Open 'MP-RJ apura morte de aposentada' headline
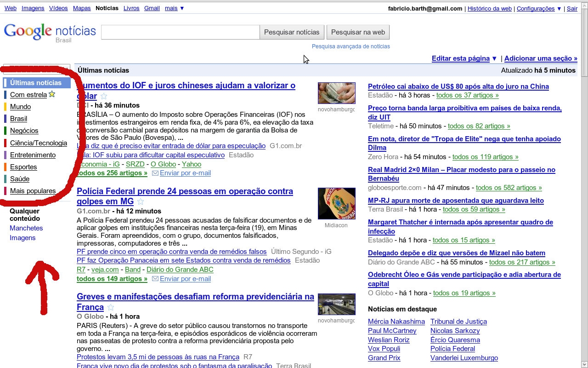The height and width of the screenshot is (368, 588). click(456, 201)
